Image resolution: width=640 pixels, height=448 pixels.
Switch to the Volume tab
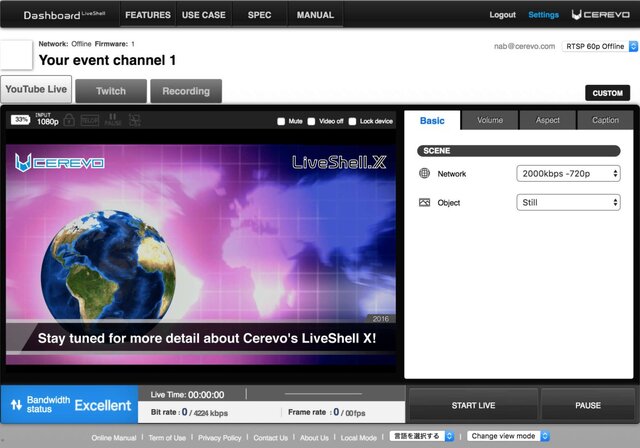[490, 120]
